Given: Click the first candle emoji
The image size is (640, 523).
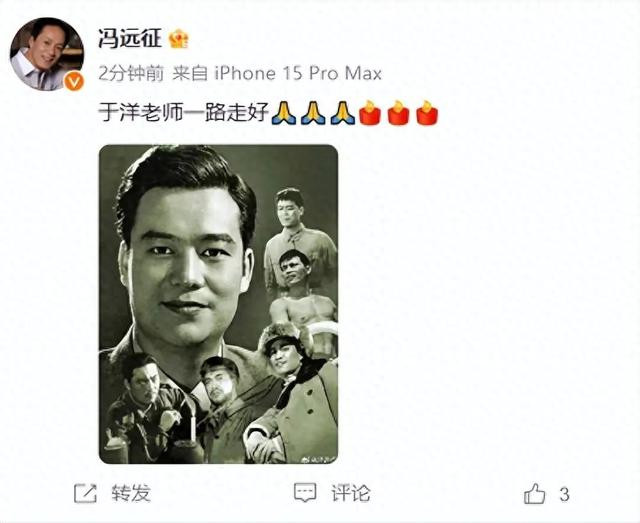Looking at the screenshot, I should 370,113.
